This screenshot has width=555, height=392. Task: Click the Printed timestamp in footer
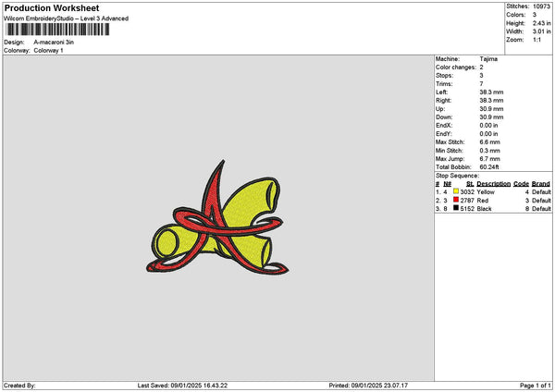[x=368, y=386]
